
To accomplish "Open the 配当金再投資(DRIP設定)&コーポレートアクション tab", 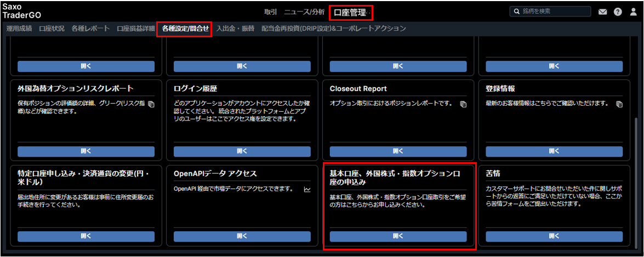I will [333, 28].
